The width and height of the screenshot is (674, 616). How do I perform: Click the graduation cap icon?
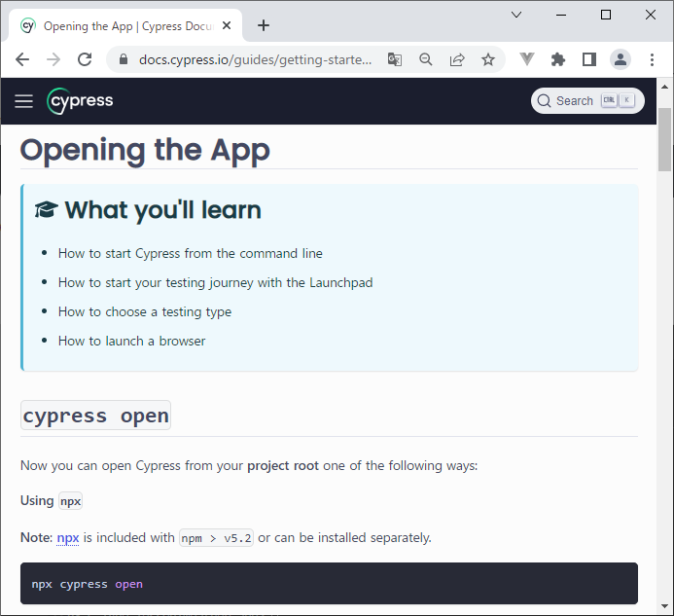pos(46,210)
